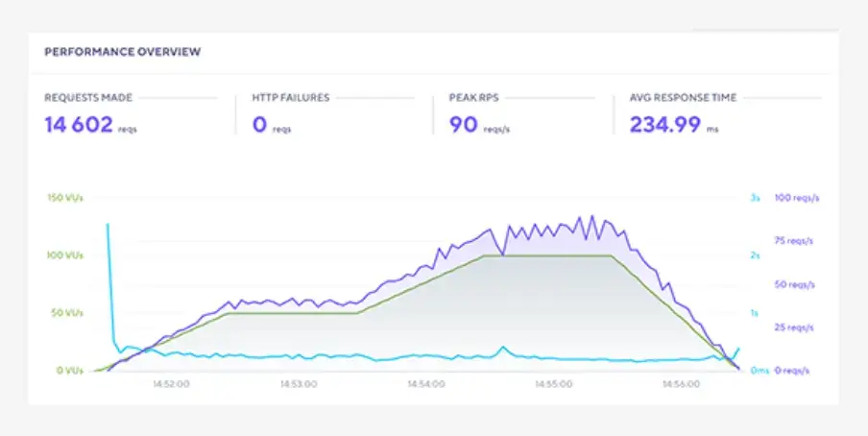
Task: Select the 100 VUs axis label
Action: tap(64, 255)
